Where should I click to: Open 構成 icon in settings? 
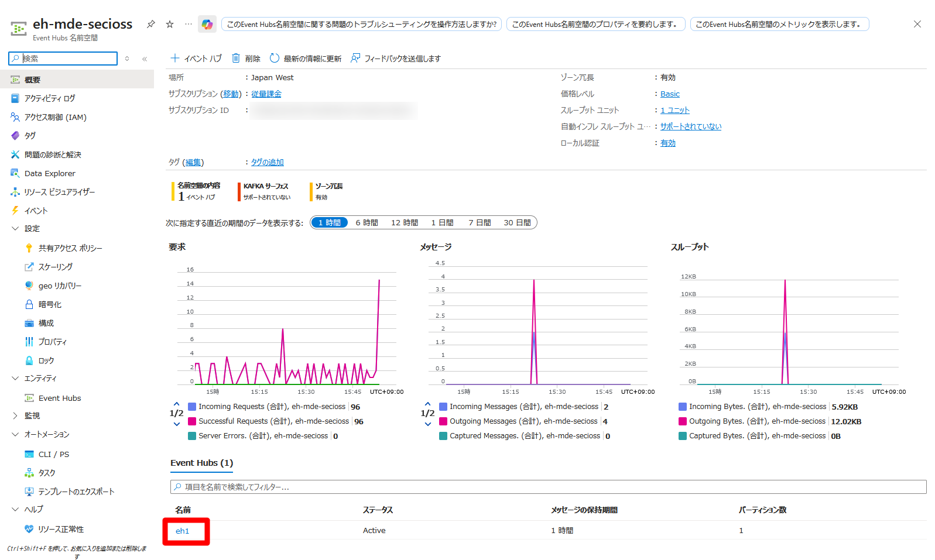(29, 323)
